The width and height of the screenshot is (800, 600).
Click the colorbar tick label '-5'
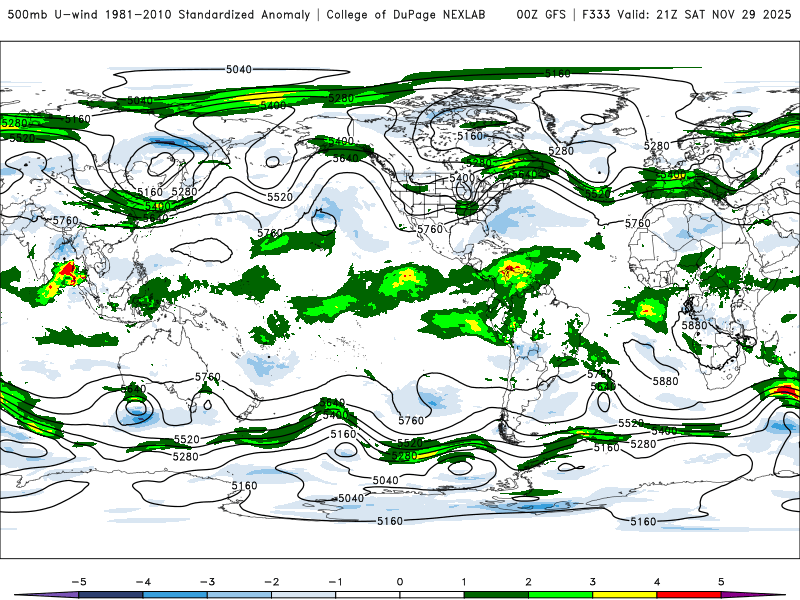point(79,582)
